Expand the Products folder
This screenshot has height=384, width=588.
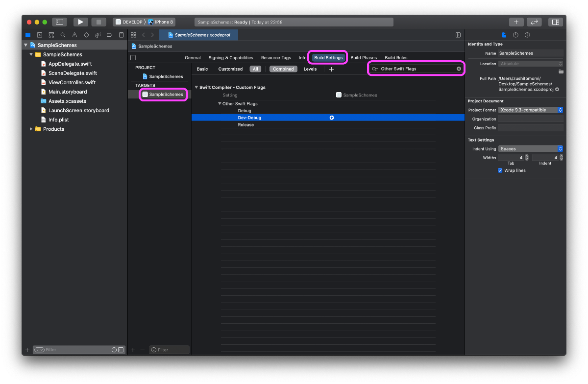click(x=31, y=129)
